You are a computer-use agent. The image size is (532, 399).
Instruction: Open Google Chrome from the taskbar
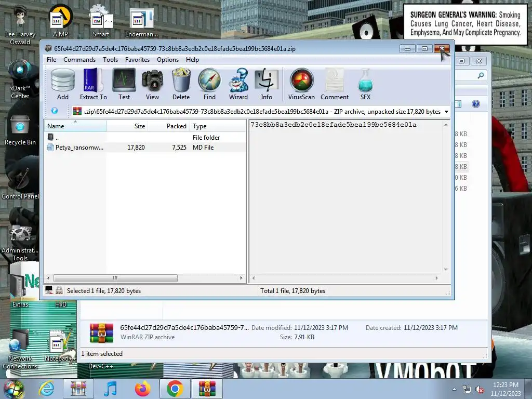pos(175,389)
